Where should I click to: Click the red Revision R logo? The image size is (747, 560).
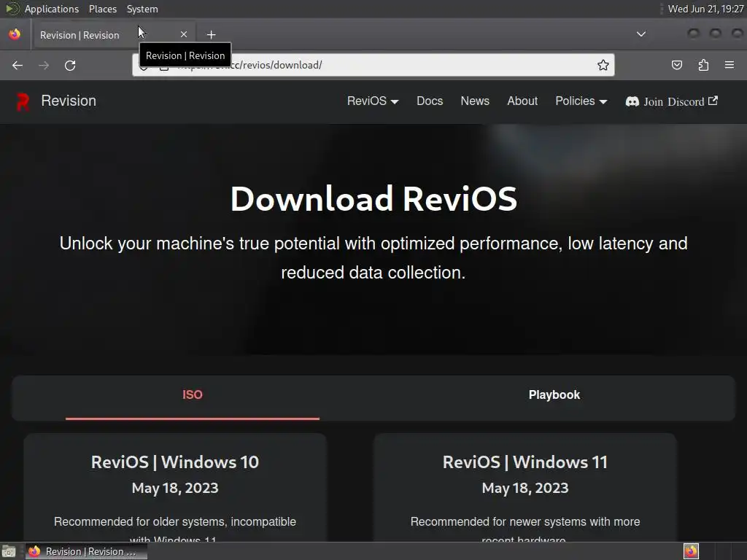pos(23,101)
